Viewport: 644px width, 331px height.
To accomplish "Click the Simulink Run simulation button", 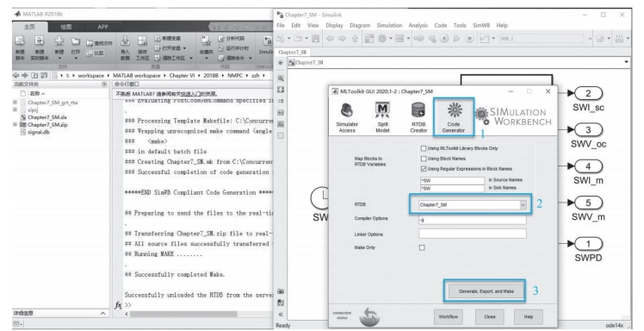I will coord(444,39).
